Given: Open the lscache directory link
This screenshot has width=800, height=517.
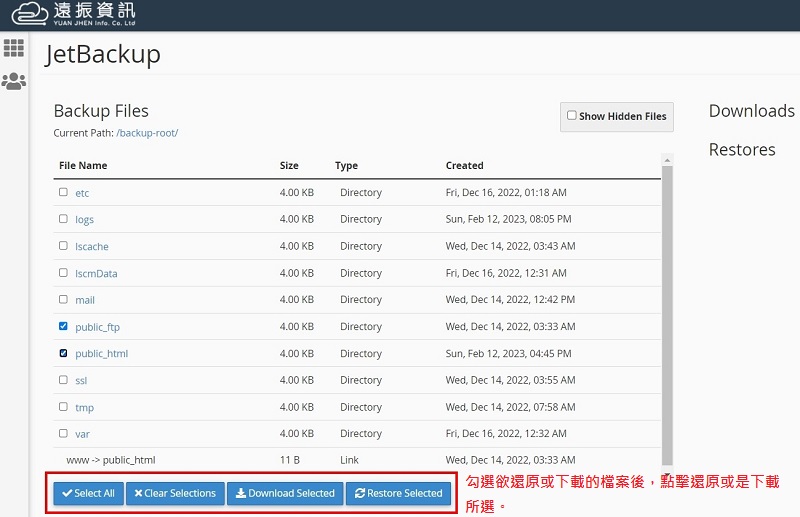Looking at the screenshot, I should click(x=92, y=247).
